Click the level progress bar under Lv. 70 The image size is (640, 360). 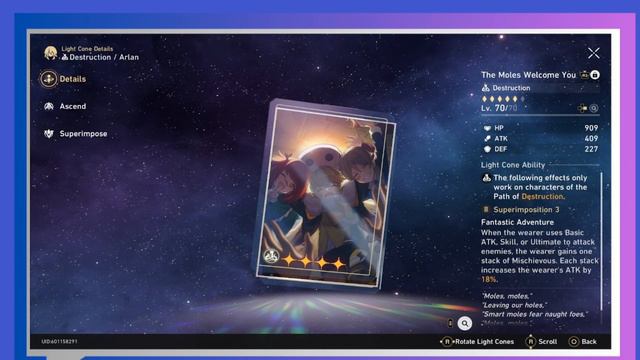540,116
